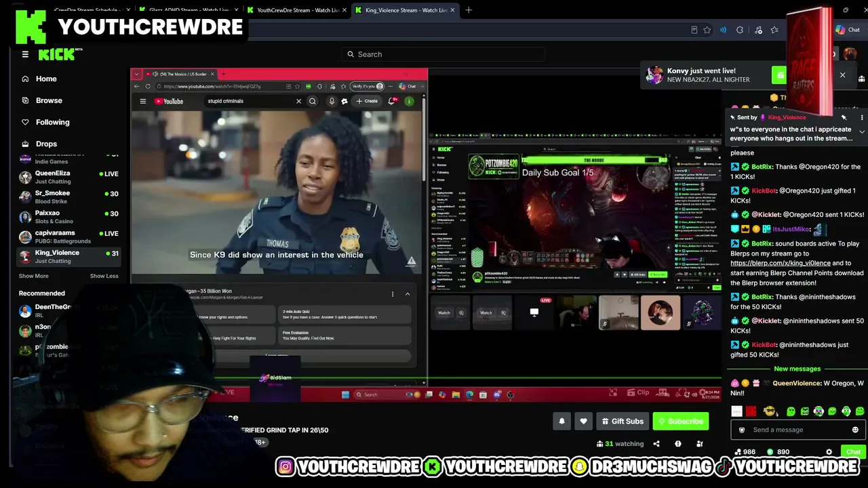Switch to the YouthCrewDre Stream browser tab
Viewport: 868px width, 488px height.
pyautogui.click(x=295, y=10)
